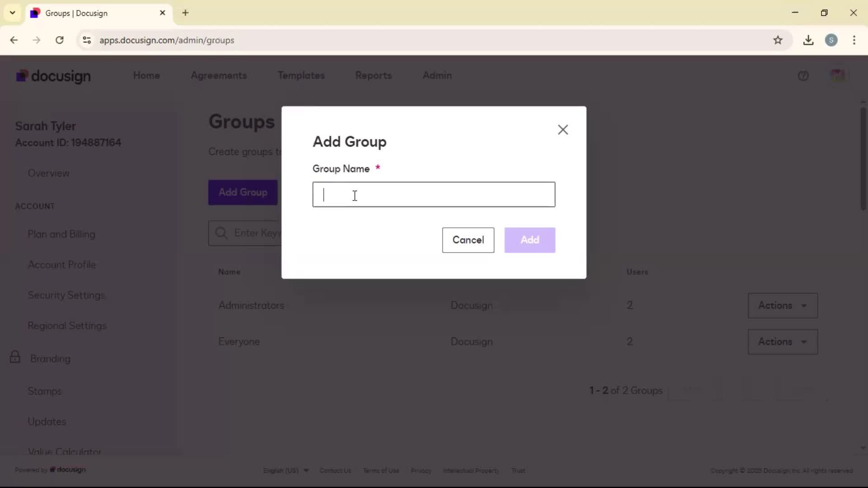This screenshot has width=868, height=488.
Task: Open the English (US) language selector
Action: (x=286, y=470)
